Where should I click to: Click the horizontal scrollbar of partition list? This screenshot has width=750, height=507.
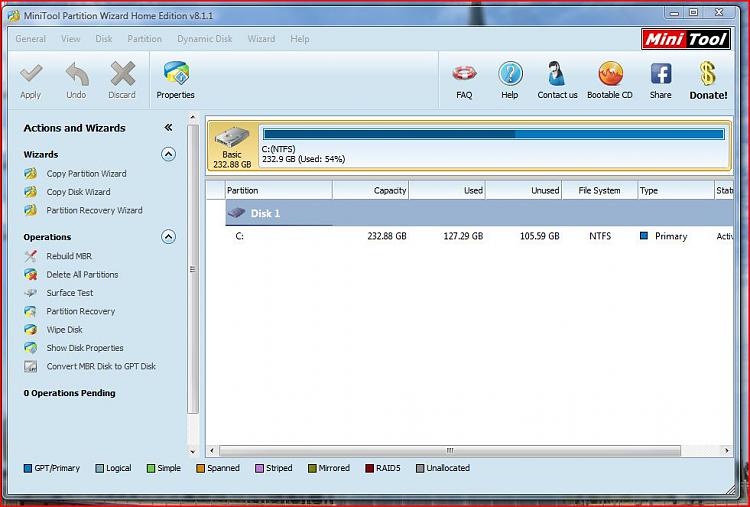pyautogui.click(x=450, y=451)
